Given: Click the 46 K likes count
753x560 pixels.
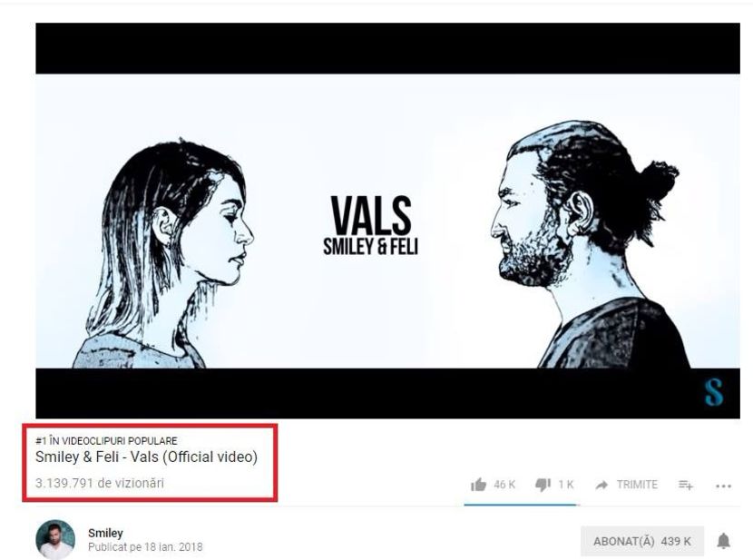Looking at the screenshot, I should click(x=504, y=485).
